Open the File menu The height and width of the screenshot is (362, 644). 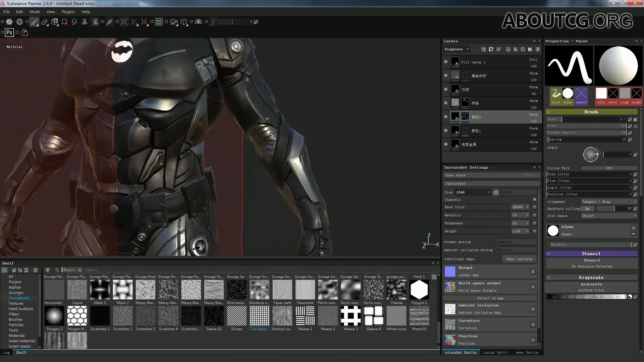click(6, 12)
